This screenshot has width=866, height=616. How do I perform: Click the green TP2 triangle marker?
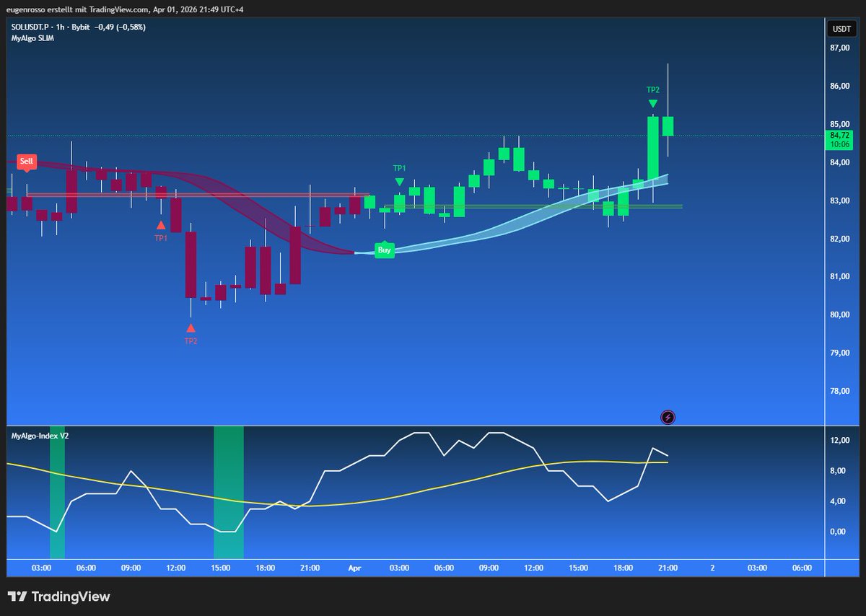[x=652, y=104]
